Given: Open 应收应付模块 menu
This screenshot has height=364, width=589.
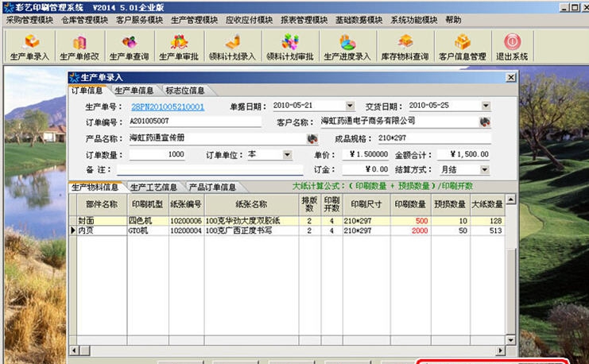Looking at the screenshot, I should point(249,20).
